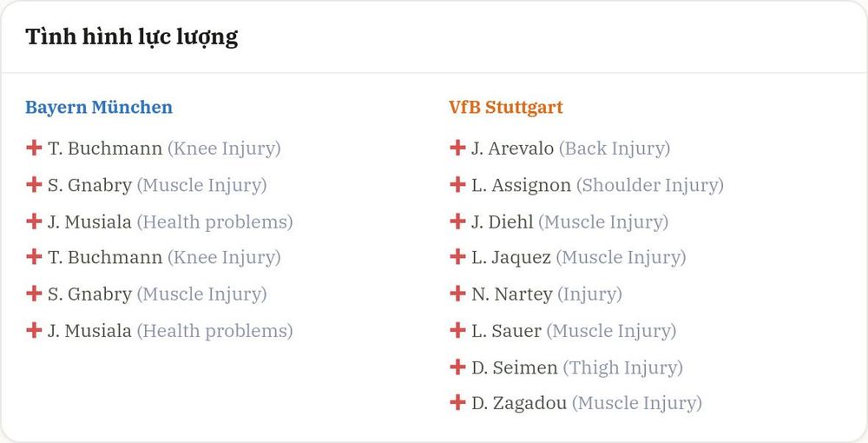Viewport: 868px width, 443px height.
Task: Select the L. Jaquez player name
Action: 511,257
